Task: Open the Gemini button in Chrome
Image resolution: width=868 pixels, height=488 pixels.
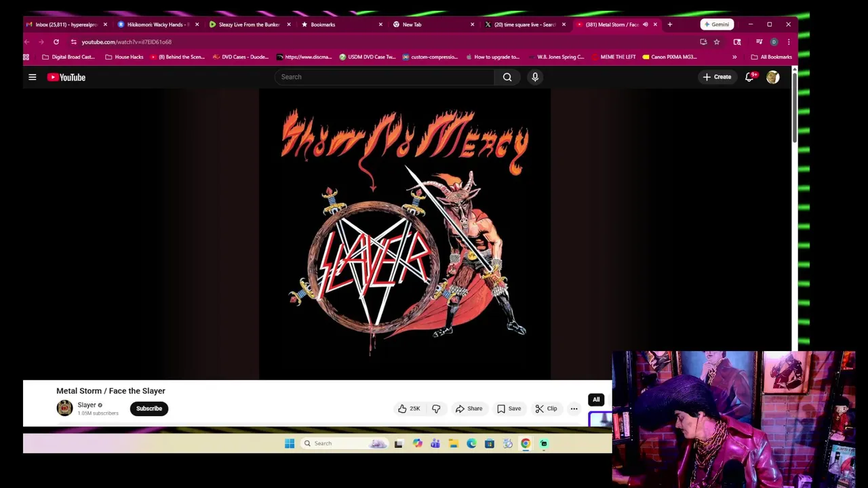Action: point(717,24)
